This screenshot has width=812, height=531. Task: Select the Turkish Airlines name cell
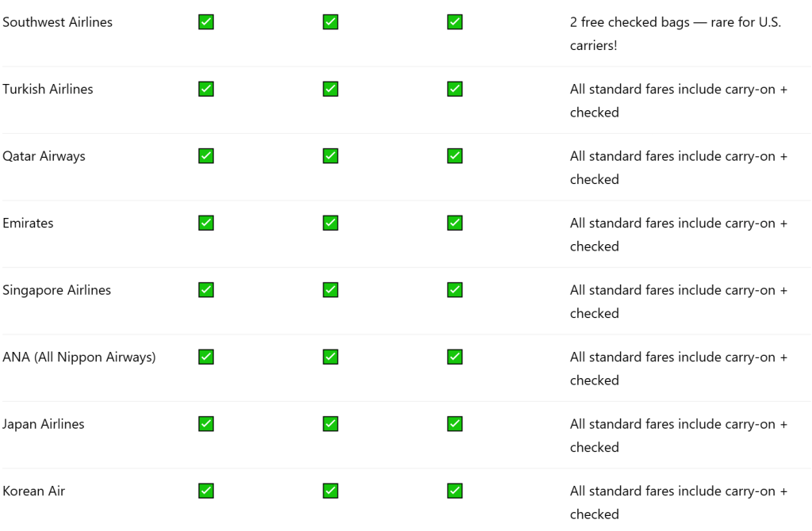(48, 90)
